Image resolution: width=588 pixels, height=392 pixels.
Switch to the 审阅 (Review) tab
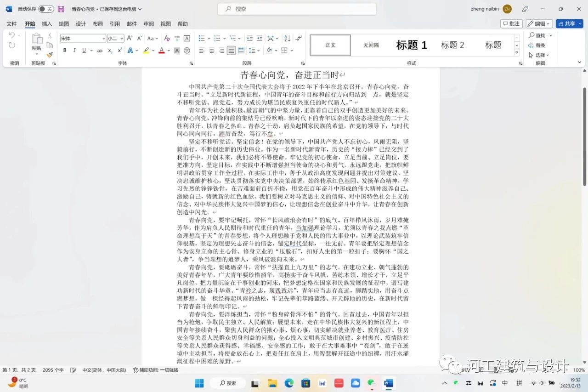click(149, 24)
